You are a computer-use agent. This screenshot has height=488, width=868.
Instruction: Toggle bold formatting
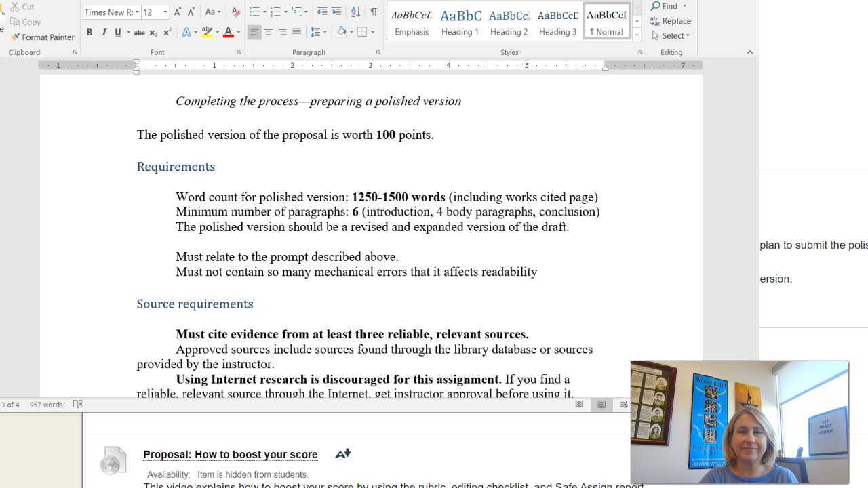[x=90, y=33]
